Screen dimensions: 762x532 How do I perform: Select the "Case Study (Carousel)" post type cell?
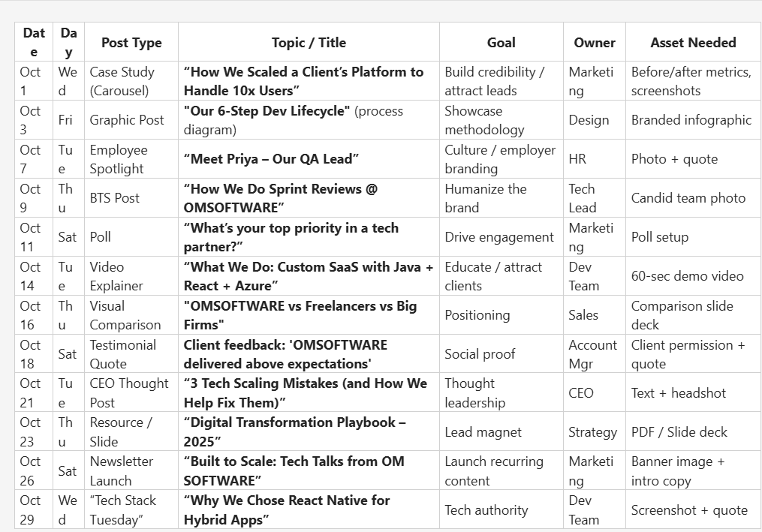(x=122, y=81)
